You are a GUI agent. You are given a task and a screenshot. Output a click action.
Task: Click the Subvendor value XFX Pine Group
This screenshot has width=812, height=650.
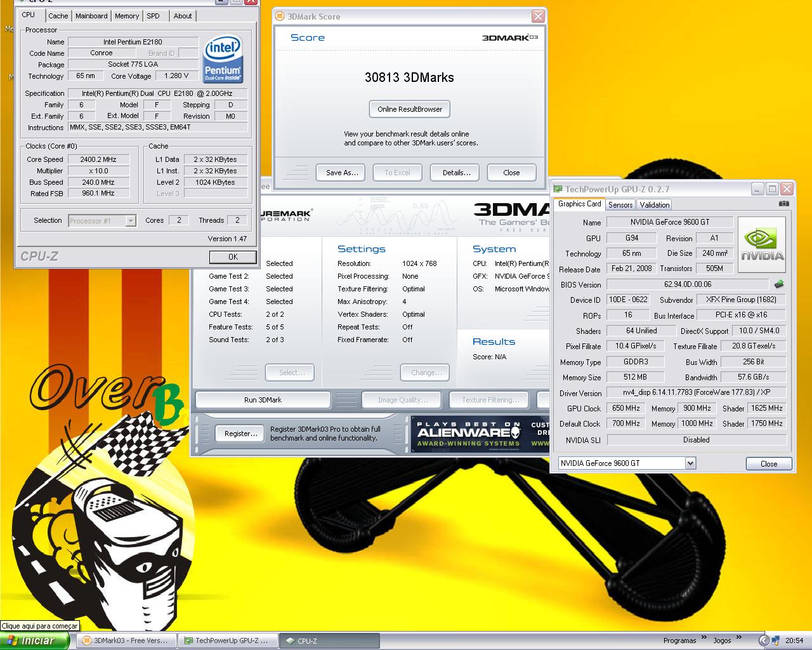coord(741,300)
